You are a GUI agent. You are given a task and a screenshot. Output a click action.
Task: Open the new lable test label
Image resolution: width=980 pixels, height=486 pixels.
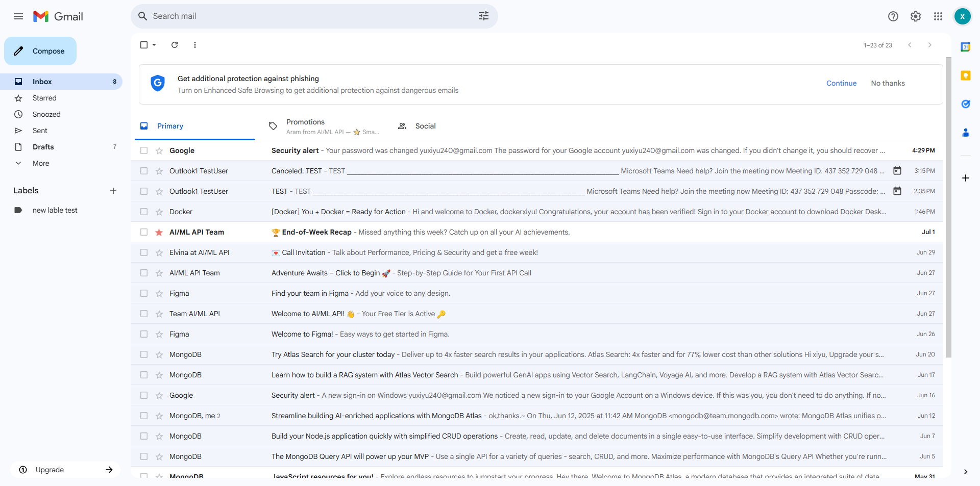click(x=61, y=210)
